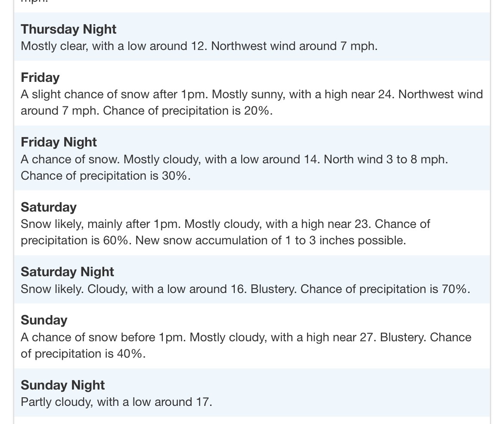
Task: Click the North wind 3 to 8 mph text
Action: [x=386, y=159]
